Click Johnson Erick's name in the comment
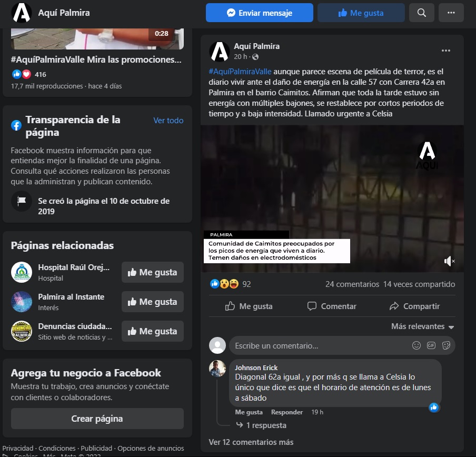The width and height of the screenshot is (476, 457). [x=256, y=368]
